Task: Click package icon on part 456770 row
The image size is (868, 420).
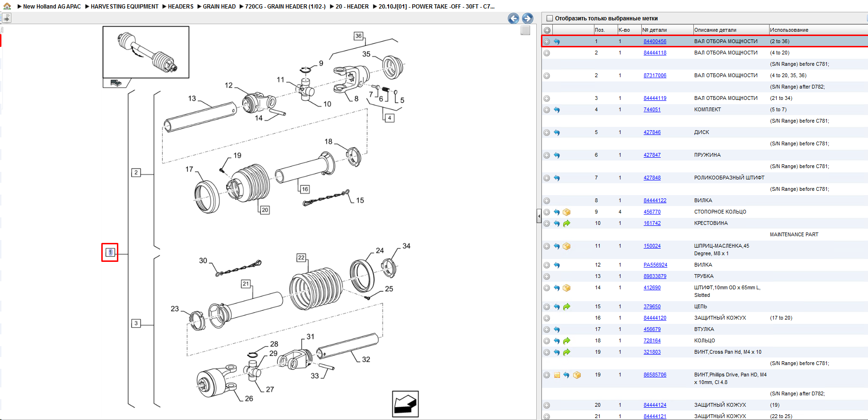Action: pos(567,212)
